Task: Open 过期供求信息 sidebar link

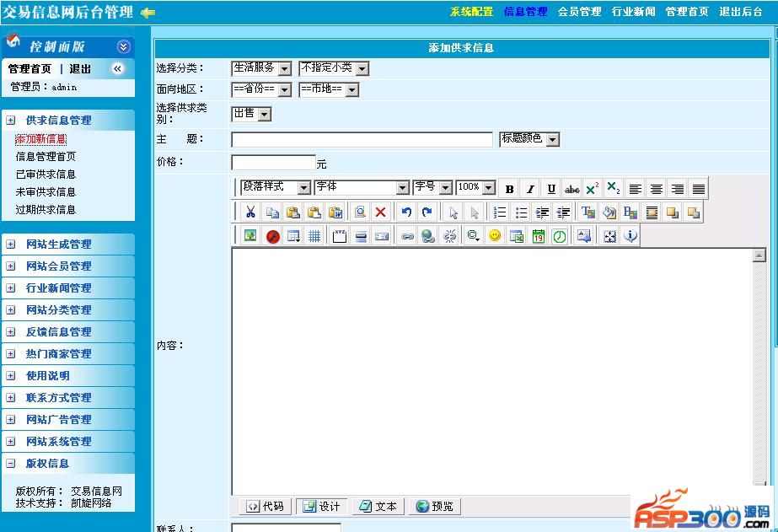Action: pos(46,209)
